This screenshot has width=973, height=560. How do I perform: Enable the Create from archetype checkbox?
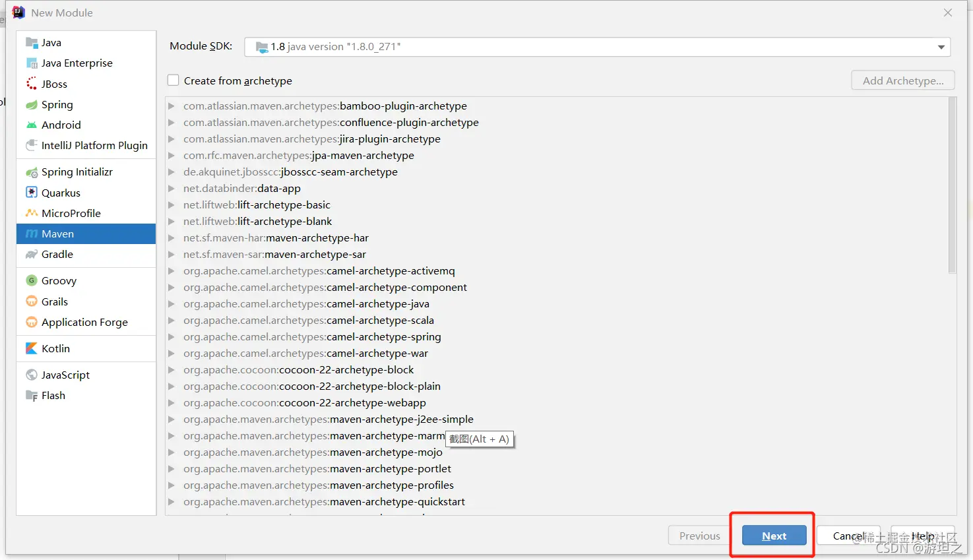coord(173,80)
